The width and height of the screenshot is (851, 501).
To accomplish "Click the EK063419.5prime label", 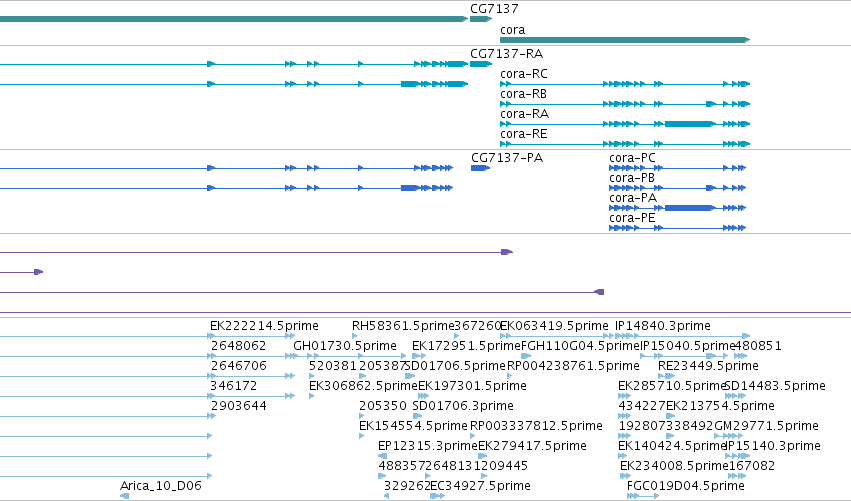I will click(x=554, y=326).
